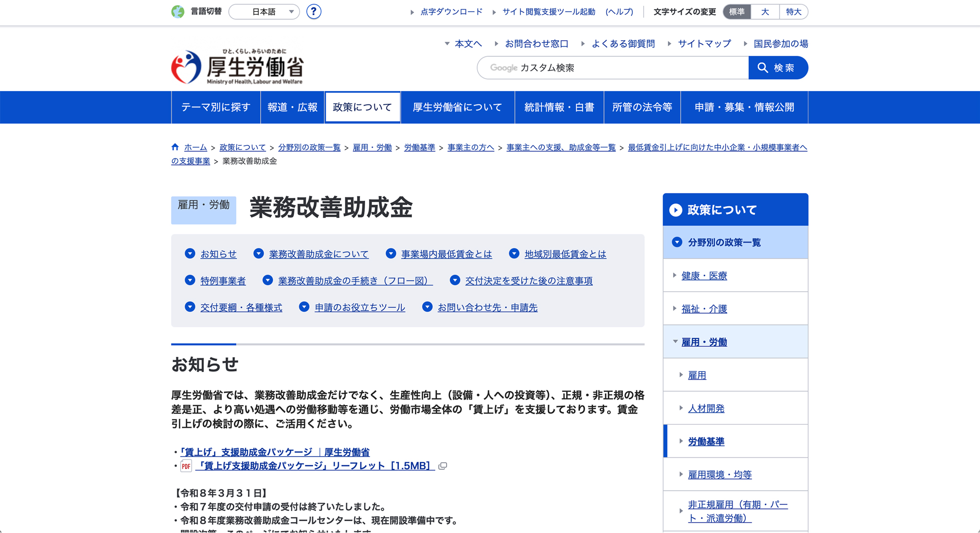Open 労働基準 in the sidebar

click(706, 441)
